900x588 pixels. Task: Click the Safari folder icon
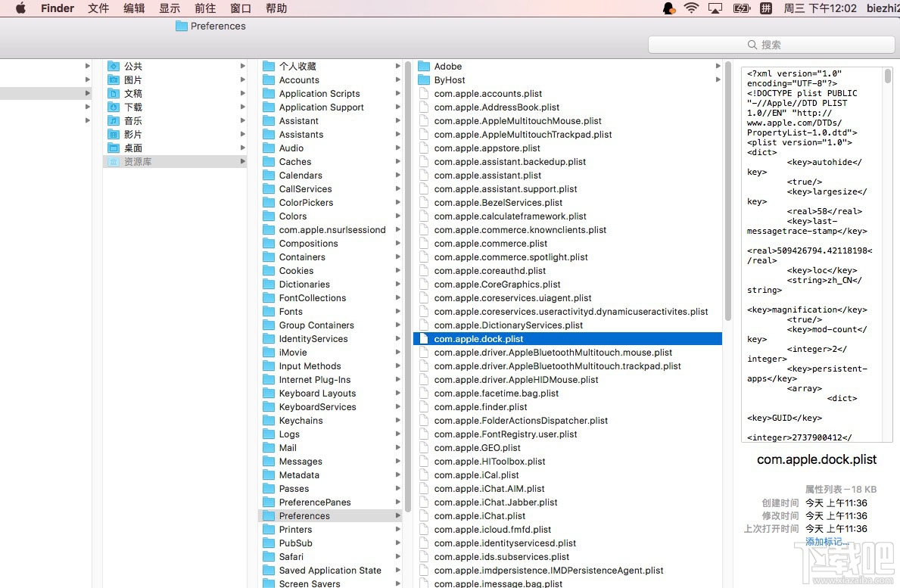pyautogui.click(x=269, y=556)
